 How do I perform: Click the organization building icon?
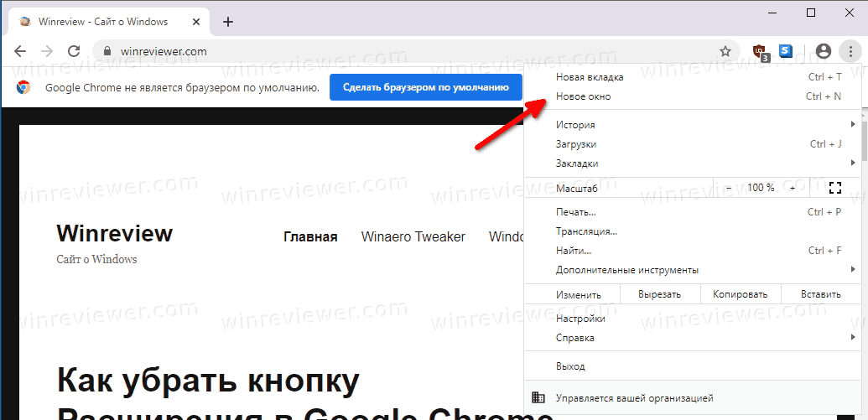538,397
